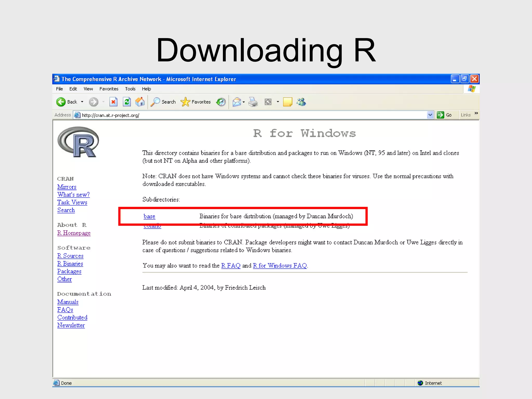The image size is (532, 399).
Task: Close the Internet Explorer window
Action: click(x=475, y=79)
